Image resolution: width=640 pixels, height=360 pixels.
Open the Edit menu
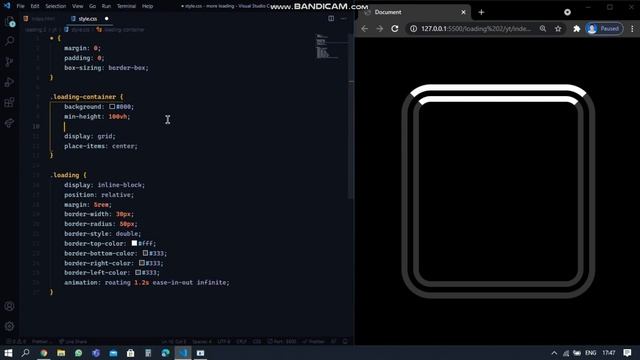click(x=35, y=6)
